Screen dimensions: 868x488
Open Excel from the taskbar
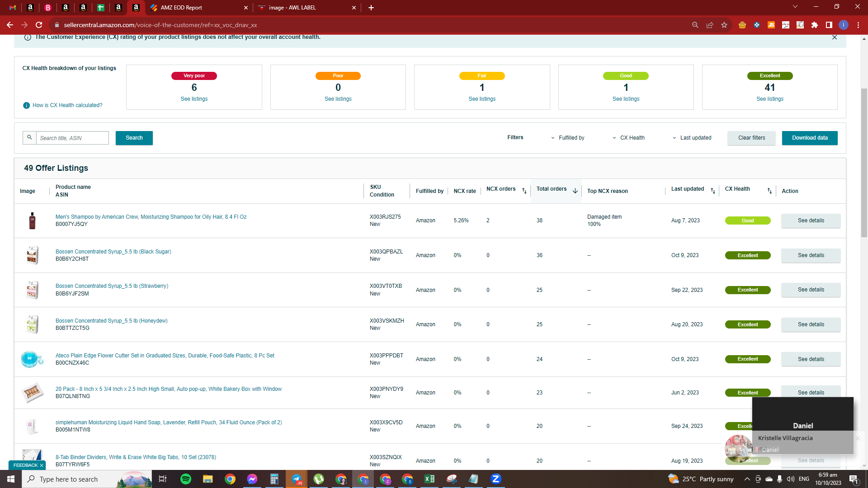point(429,479)
